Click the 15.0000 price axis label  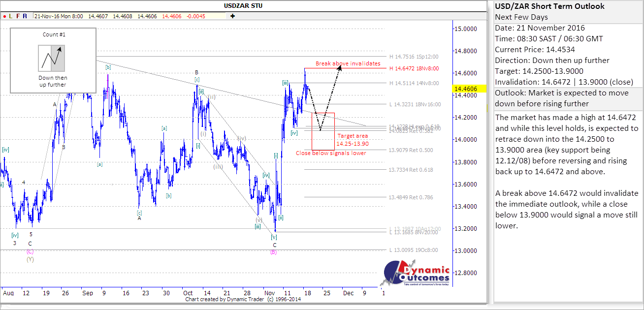click(x=465, y=29)
